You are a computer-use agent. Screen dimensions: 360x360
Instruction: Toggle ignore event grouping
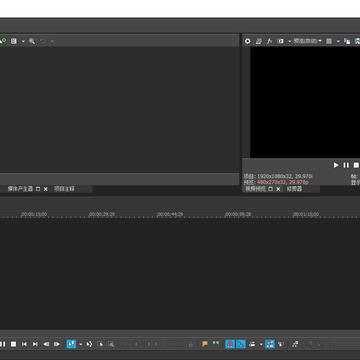(x=281, y=344)
